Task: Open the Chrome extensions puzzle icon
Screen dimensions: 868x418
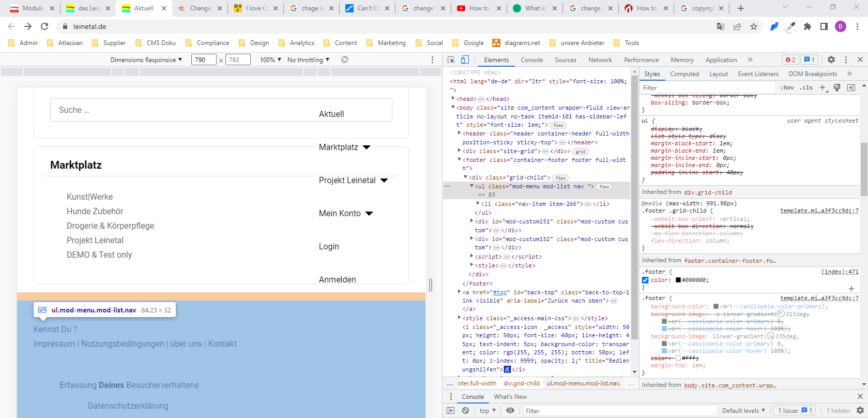Action: pos(808,26)
